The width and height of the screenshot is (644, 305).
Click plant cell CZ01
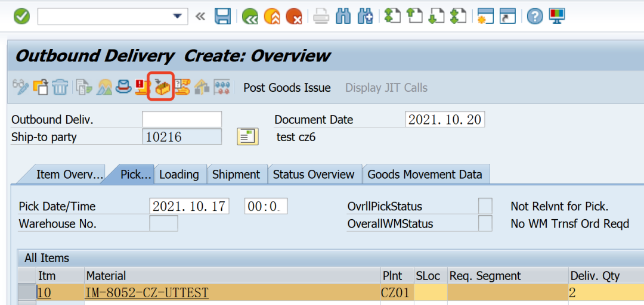[x=397, y=292]
